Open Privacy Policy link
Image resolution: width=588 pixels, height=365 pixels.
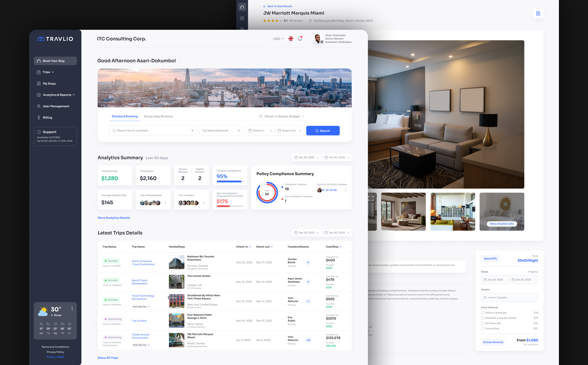tap(55, 352)
